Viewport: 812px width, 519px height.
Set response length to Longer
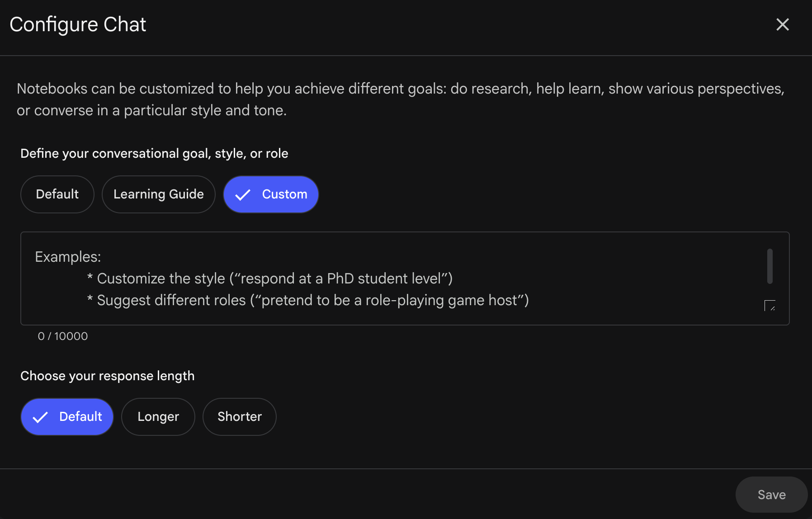click(x=158, y=416)
